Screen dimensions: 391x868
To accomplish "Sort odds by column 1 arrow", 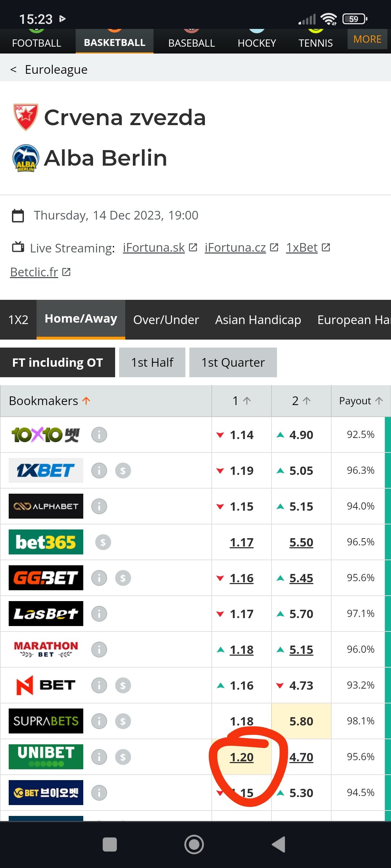I will (247, 401).
